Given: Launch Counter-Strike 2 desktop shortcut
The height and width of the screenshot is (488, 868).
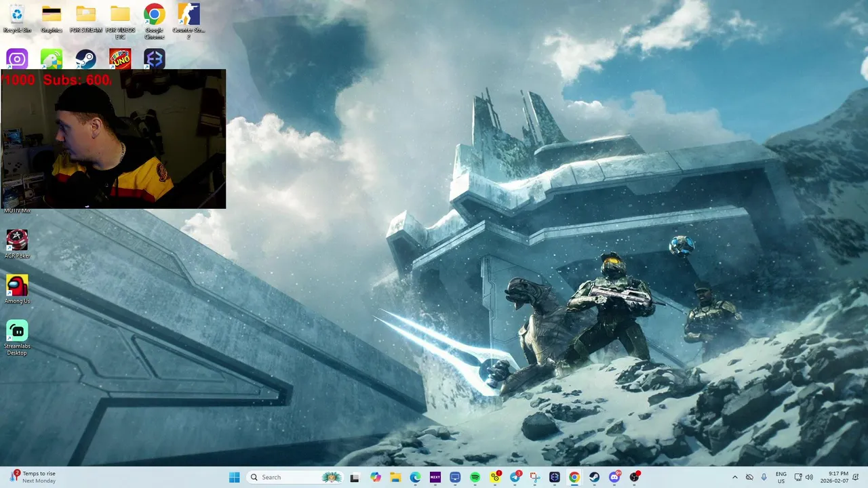Looking at the screenshot, I should click(189, 22).
